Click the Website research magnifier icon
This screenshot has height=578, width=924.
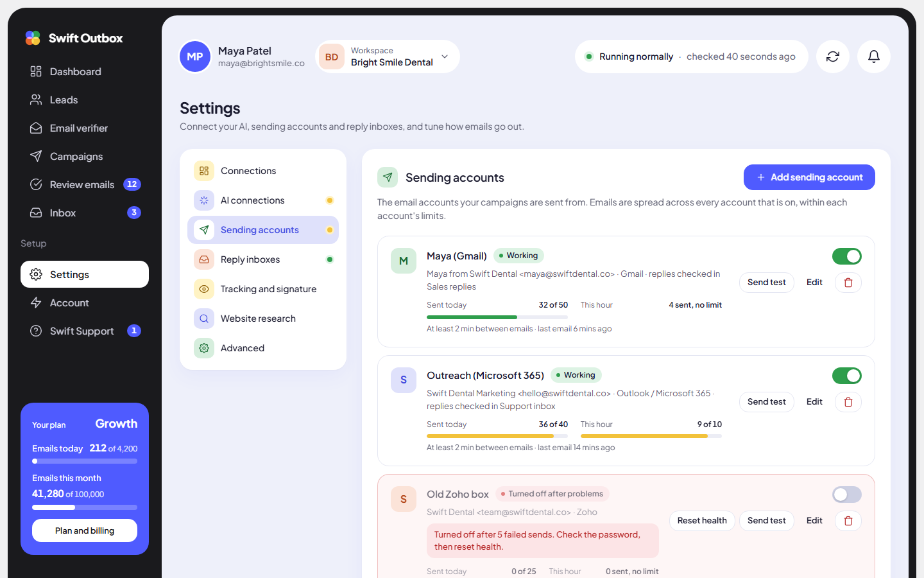pyautogui.click(x=204, y=319)
